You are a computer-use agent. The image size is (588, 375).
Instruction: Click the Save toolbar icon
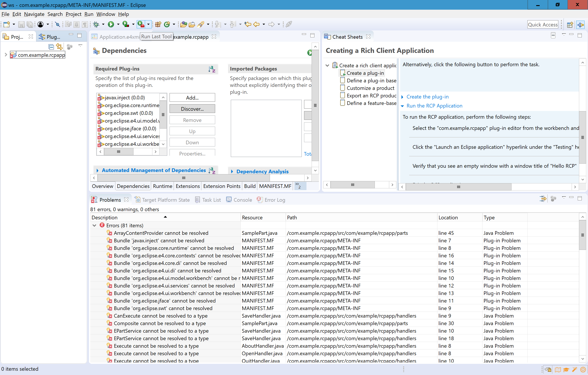21,24
